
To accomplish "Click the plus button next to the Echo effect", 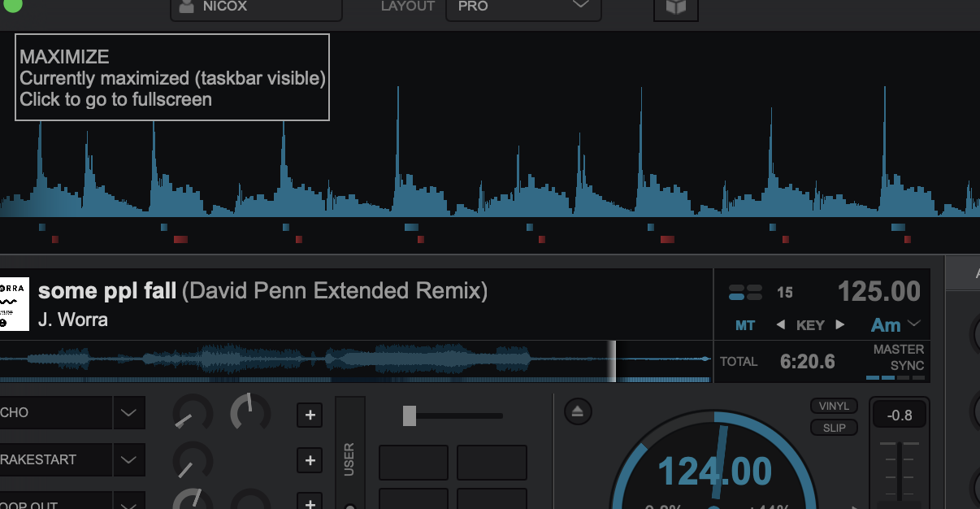I will [x=310, y=415].
